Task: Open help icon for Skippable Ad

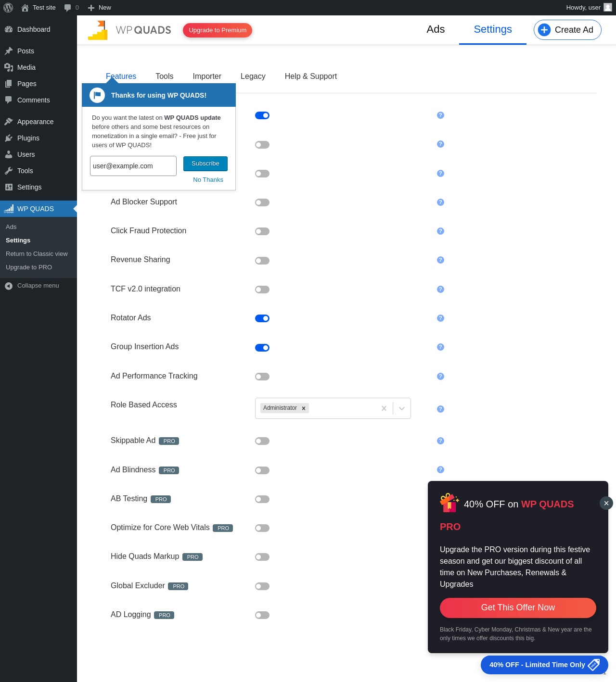Action: (440, 441)
